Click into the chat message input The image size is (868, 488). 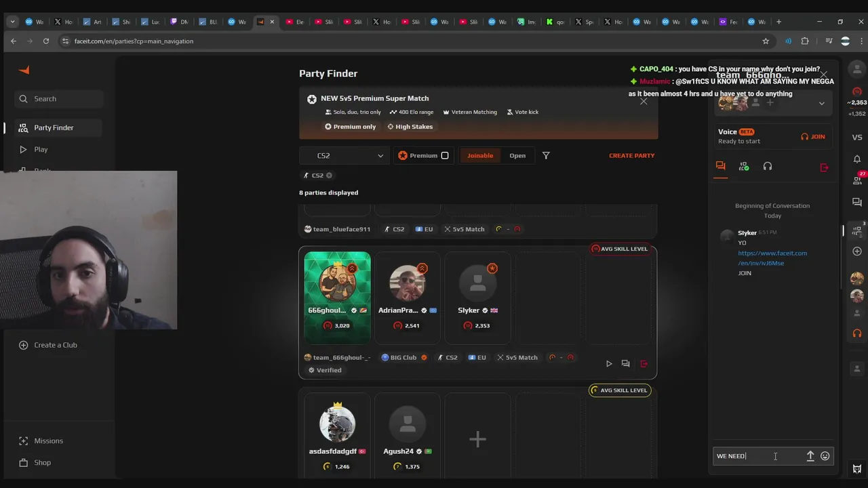tap(757, 456)
